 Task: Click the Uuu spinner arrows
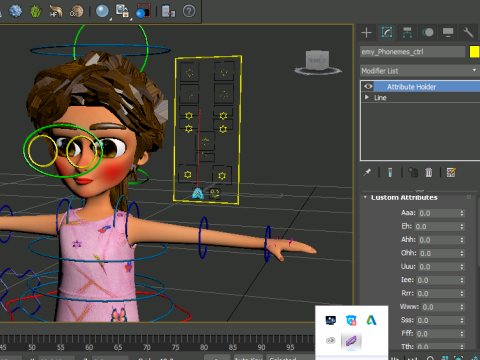462,267
